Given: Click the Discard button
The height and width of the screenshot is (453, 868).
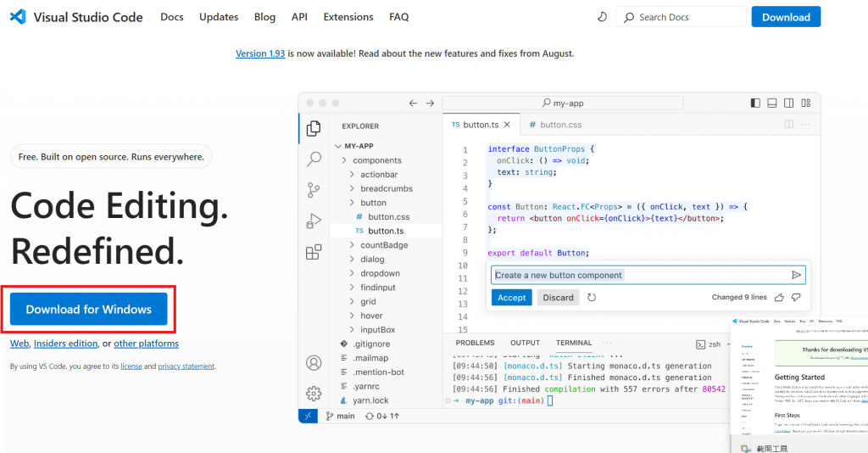Looking at the screenshot, I should click(558, 298).
